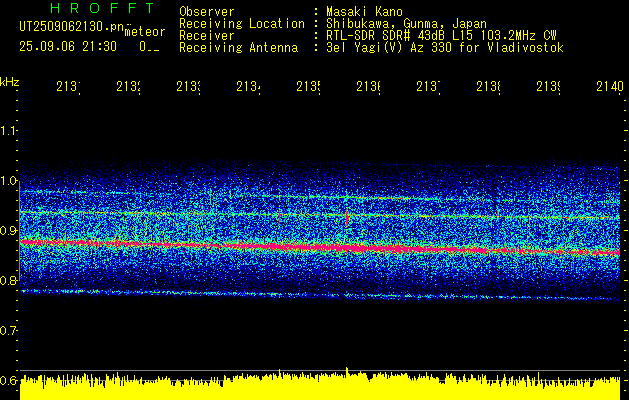629x400 pixels.
Task: Click the 1.0 frequency axis label
Action: [8, 181]
